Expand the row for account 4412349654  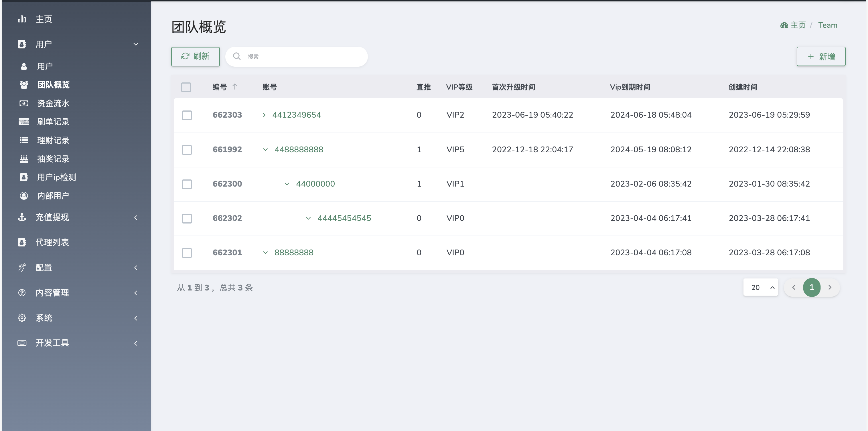pos(264,115)
